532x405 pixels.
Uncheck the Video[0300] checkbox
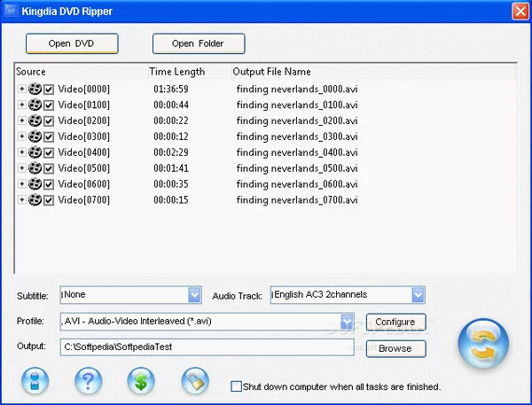point(49,136)
